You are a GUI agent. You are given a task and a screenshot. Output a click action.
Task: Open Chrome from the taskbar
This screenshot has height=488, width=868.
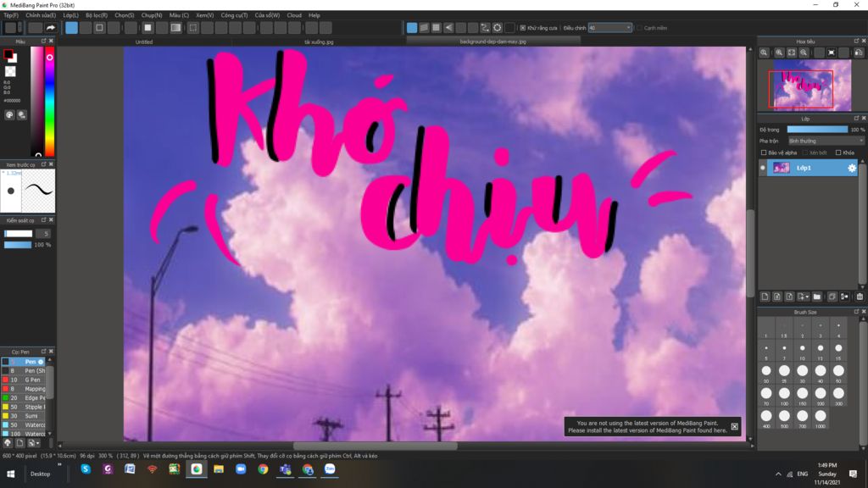pos(263,469)
